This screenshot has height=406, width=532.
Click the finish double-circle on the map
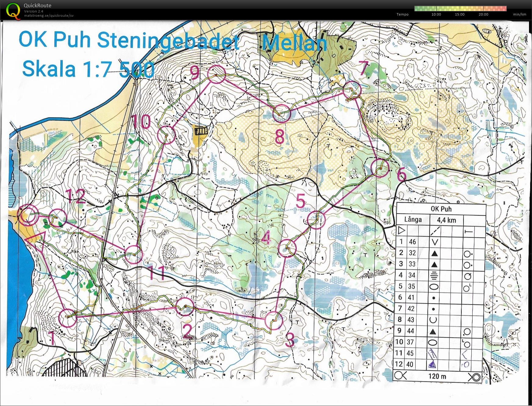pyautogui.click(x=29, y=215)
